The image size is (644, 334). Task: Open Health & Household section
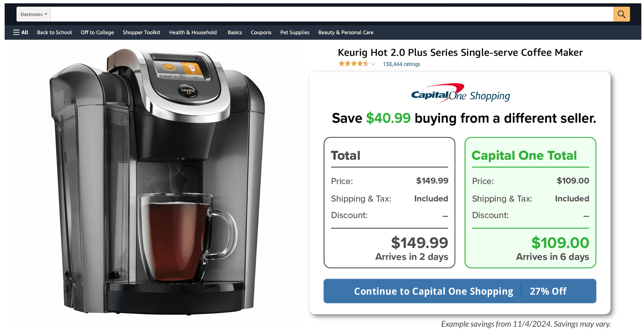pos(193,33)
